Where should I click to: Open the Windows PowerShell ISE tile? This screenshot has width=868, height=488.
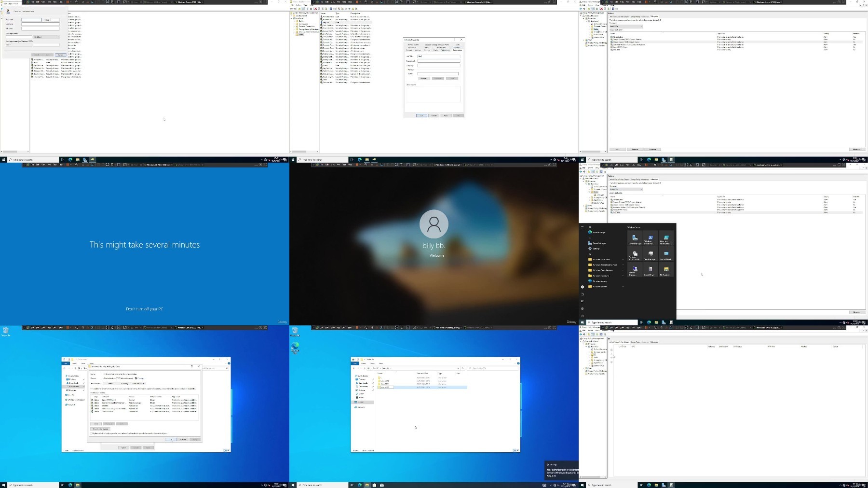coord(666,239)
